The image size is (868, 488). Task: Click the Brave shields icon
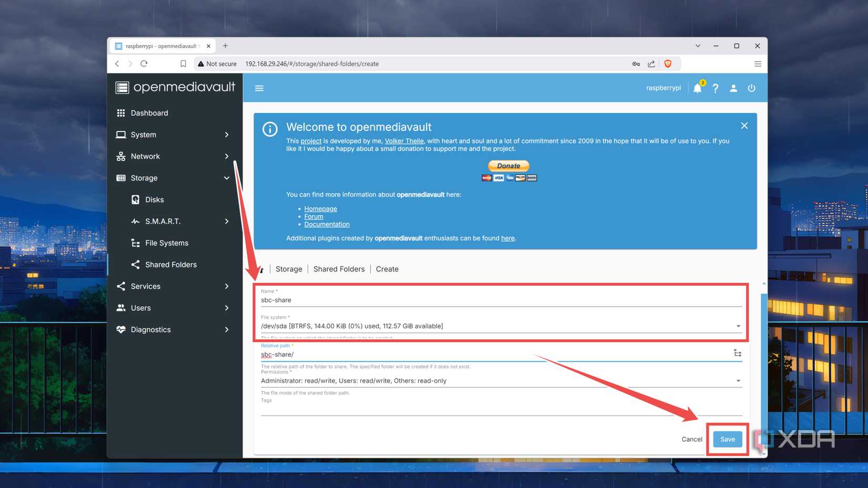tap(668, 64)
